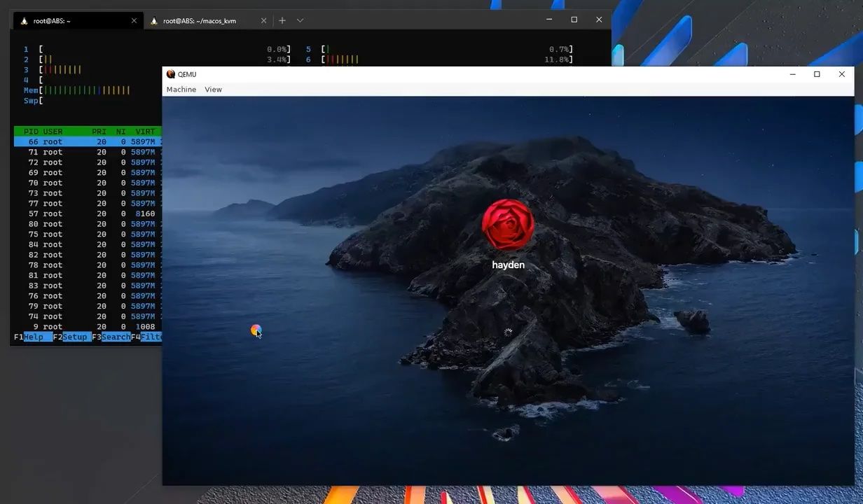863x504 pixels.
Task: Switch to the root@ABS: ~/macos_kvm tab
Action: (208, 20)
